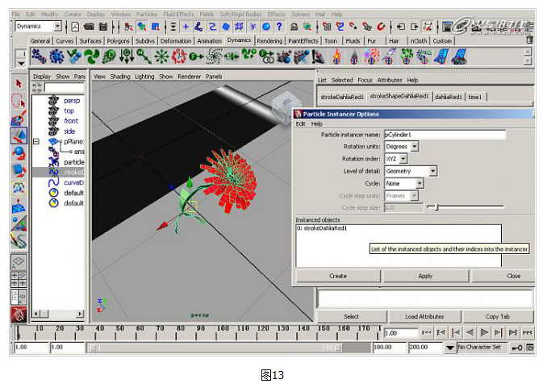
Task: Open the Cycle step units dropdown
Action: tap(414, 196)
